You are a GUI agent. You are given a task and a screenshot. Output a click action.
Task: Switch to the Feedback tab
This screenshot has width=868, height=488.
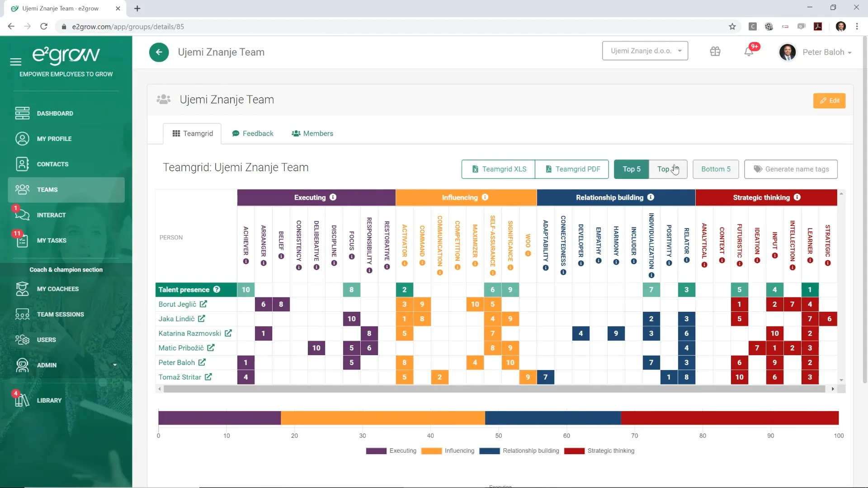coord(253,134)
